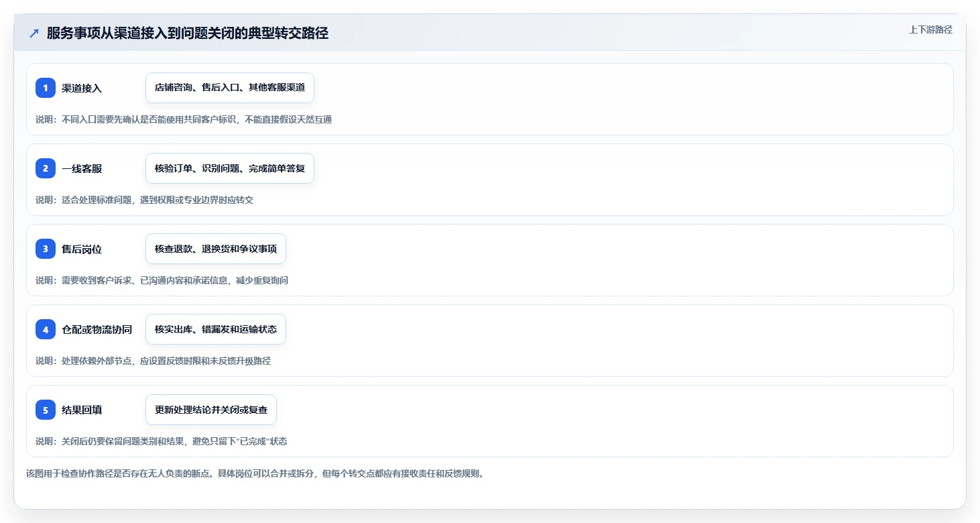Select the step 4 number badge
This screenshot has height=523, width=980.
pos(46,329)
